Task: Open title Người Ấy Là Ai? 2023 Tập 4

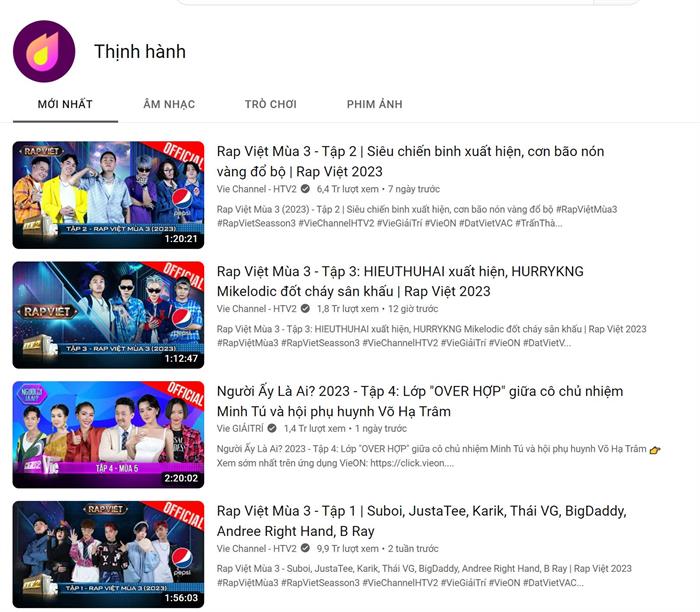Action: [x=420, y=401]
